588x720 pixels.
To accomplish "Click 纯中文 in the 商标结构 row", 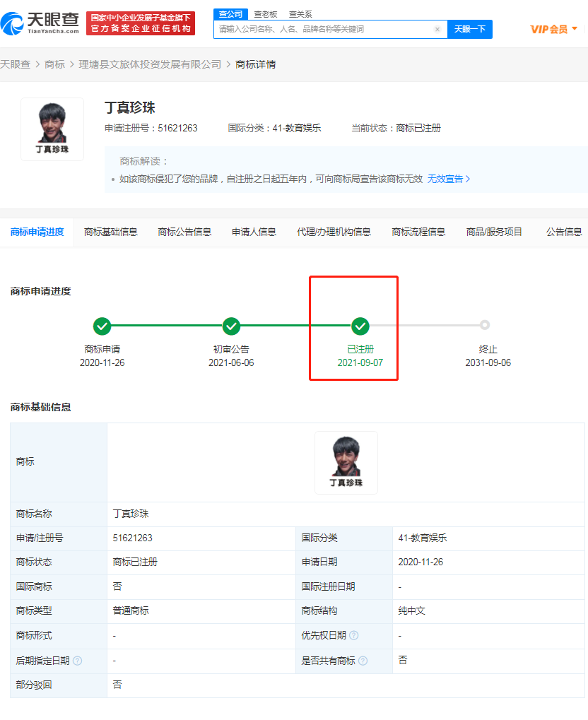I will coord(411,610).
